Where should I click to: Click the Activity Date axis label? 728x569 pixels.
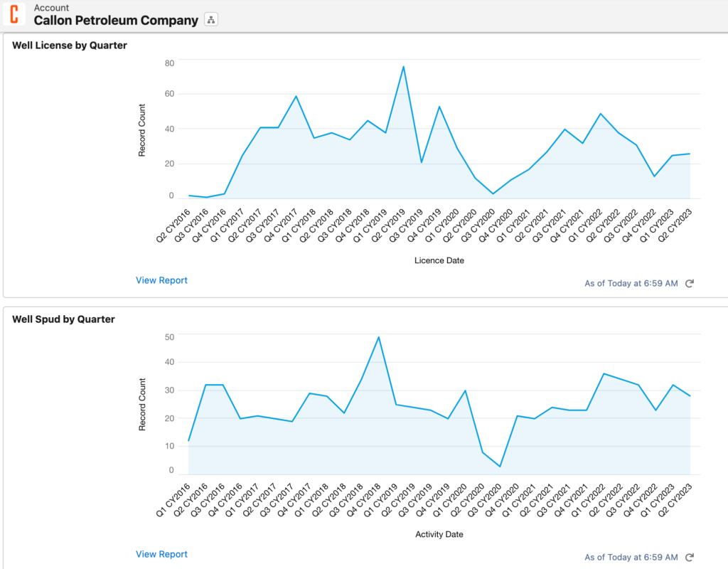click(439, 533)
